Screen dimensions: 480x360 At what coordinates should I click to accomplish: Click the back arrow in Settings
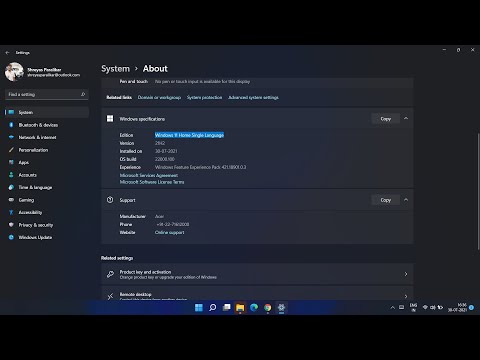coord(7,53)
